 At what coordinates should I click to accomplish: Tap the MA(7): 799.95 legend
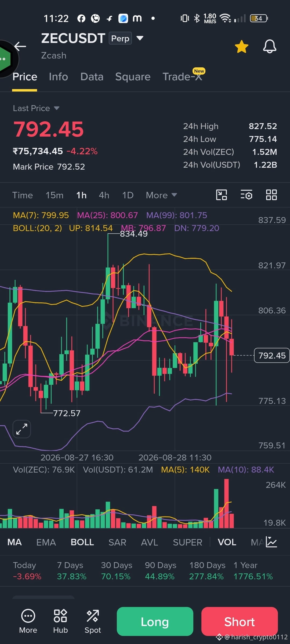pyautogui.click(x=41, y=215)
